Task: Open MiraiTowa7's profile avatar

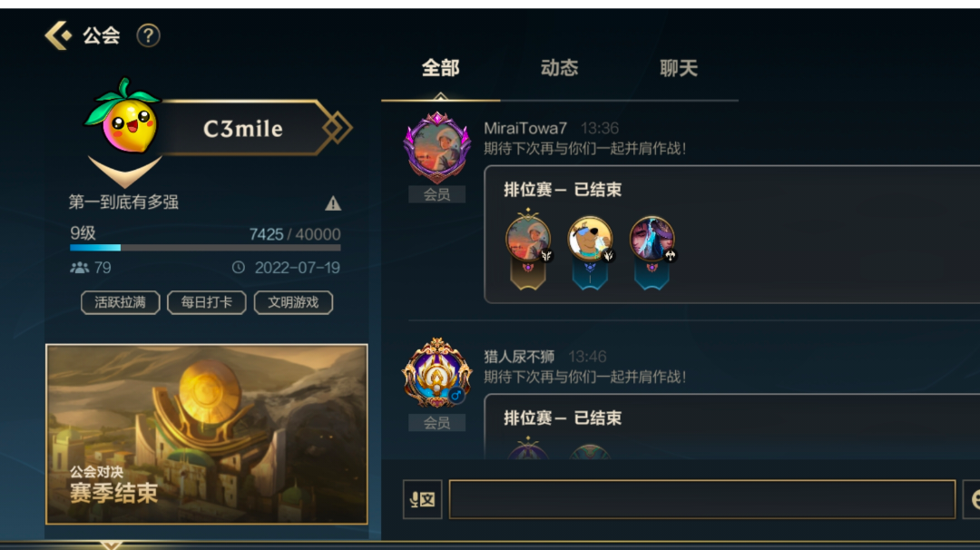Action: 436,147
